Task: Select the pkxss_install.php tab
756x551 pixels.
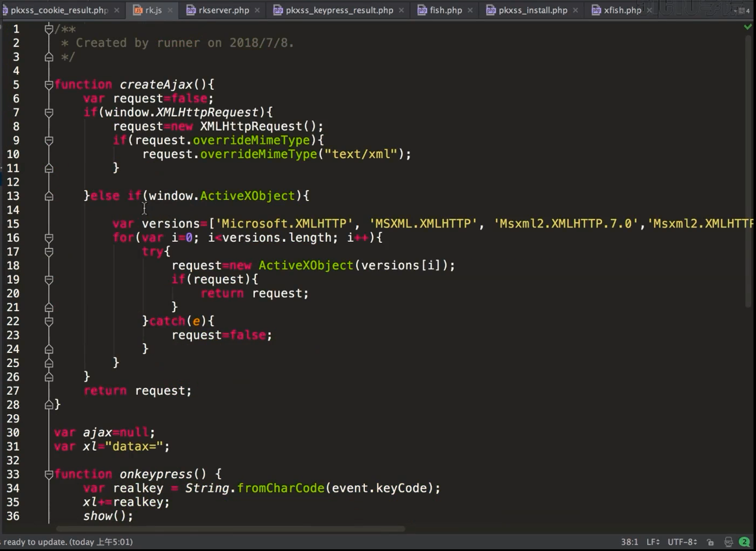Action: click(533, 10)
